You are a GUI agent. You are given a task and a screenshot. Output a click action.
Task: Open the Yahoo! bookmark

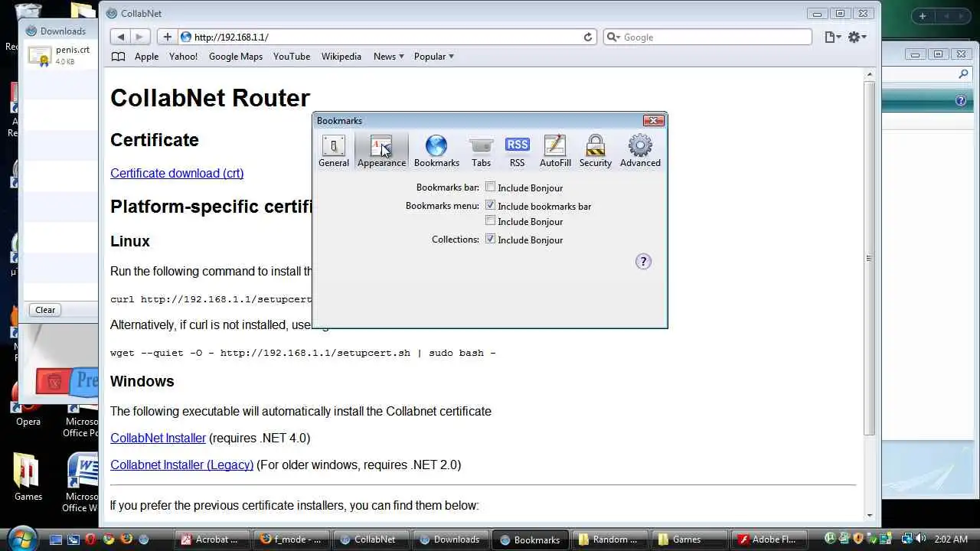pyautogui.click(x=183, y=57)
